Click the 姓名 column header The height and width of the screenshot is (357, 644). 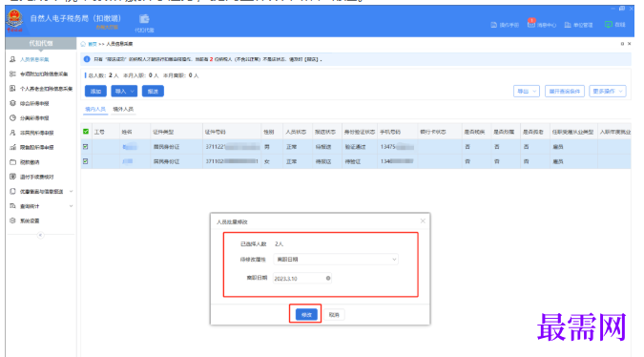coord(127,132)
